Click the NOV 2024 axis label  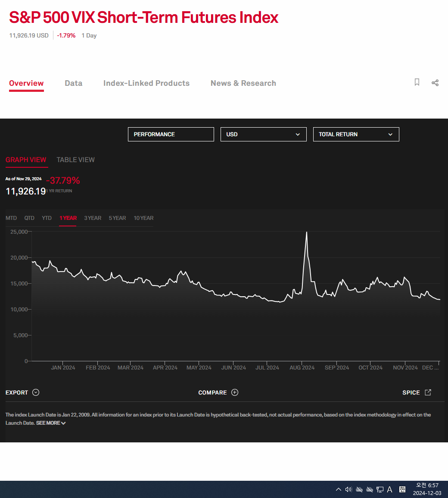[405, 367]
